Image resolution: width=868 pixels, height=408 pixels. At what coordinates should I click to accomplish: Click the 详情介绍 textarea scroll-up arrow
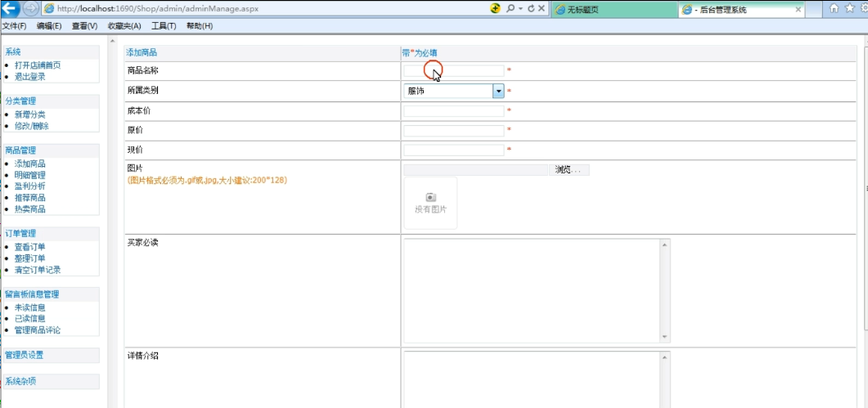click(665, 356)
